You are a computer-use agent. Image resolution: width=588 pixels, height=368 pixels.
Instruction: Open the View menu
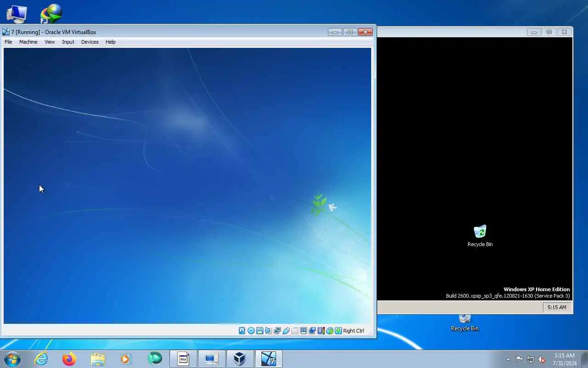[50, 42]
